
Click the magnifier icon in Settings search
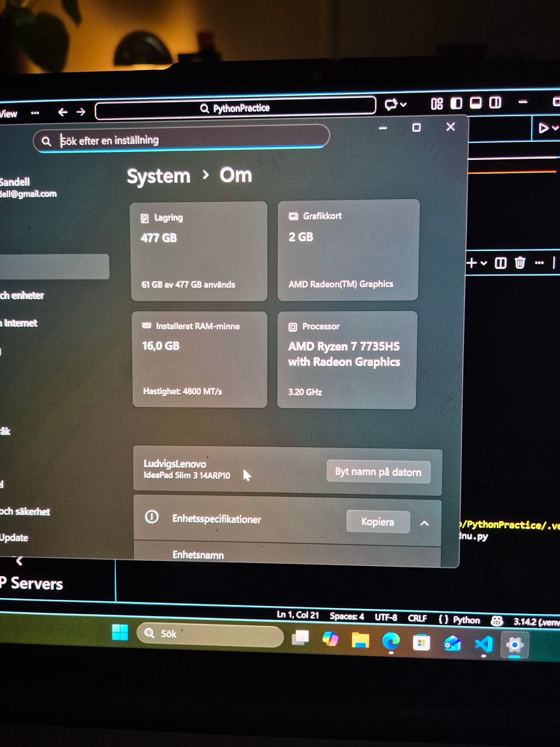pyautogui.click(x=47, y=141)
